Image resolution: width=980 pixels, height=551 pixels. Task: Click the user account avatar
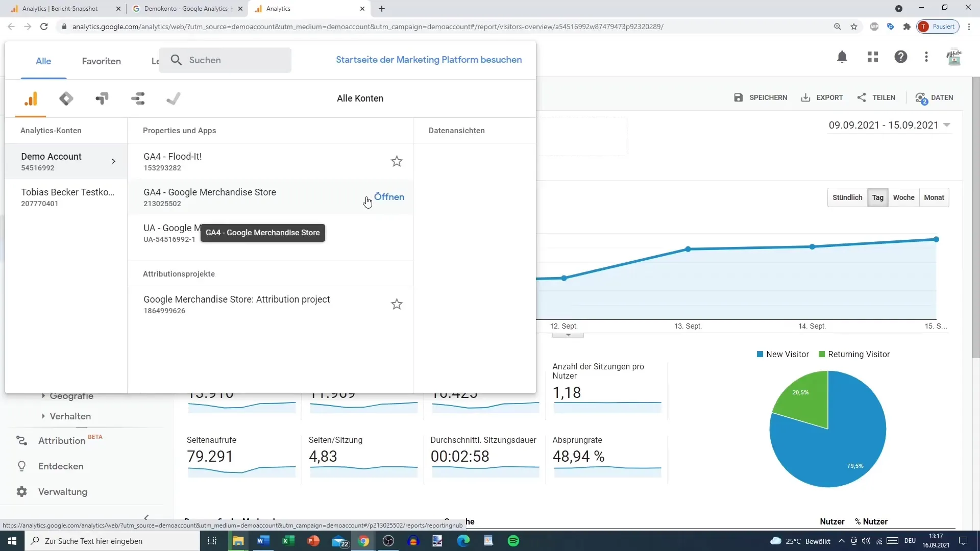tap(954, 57)
